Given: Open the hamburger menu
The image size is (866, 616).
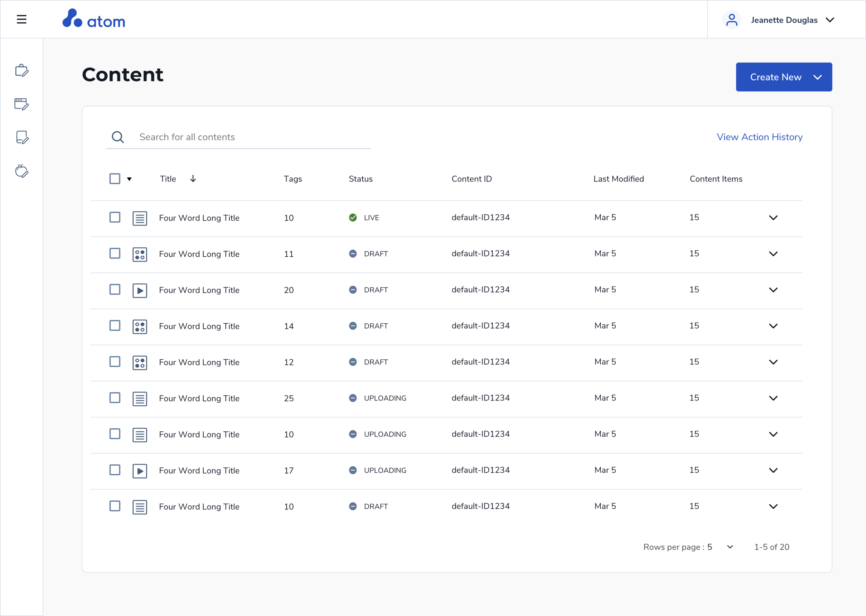Looking at the screenshot, I should tap(21, 19).
